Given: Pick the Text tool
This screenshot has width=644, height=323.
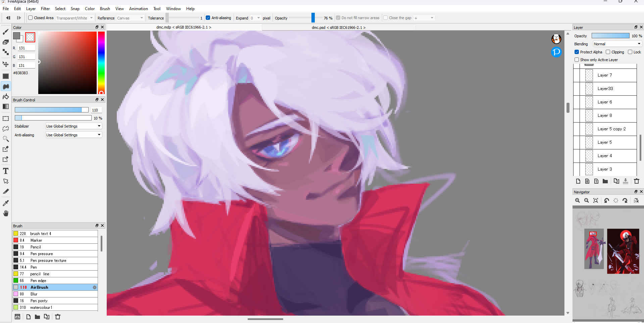Looking at the screenshot, I should pos(6,171).
